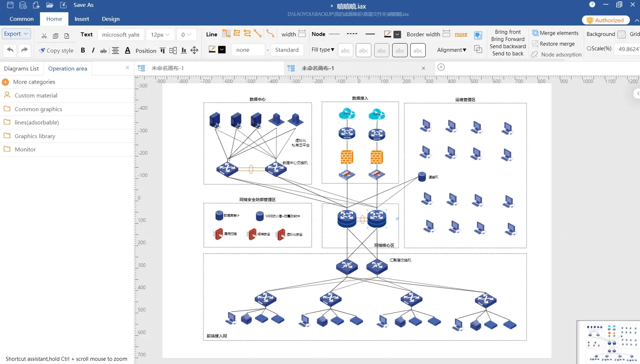Click the Paste clipboard icon
This screenshot has width=640, height=364.
point(67,36)
